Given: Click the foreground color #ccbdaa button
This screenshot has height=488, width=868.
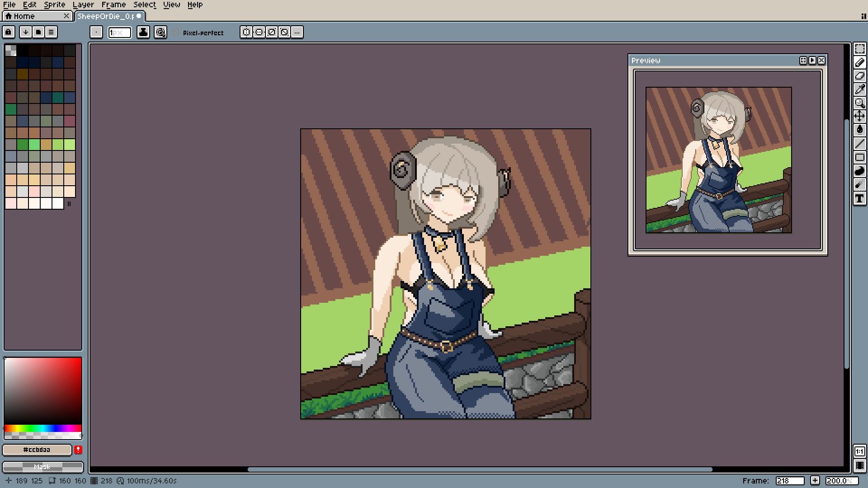Looking at the screenshot, I should [37, 450].
